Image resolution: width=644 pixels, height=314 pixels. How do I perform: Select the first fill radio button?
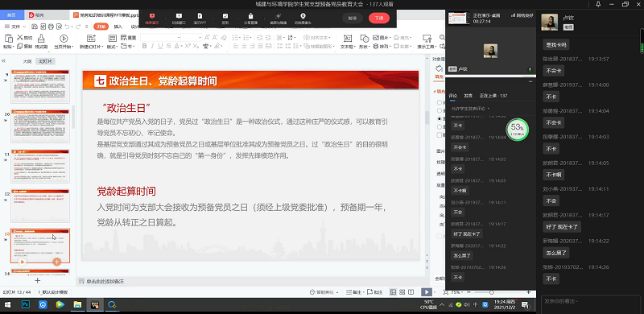pos(440,102)
